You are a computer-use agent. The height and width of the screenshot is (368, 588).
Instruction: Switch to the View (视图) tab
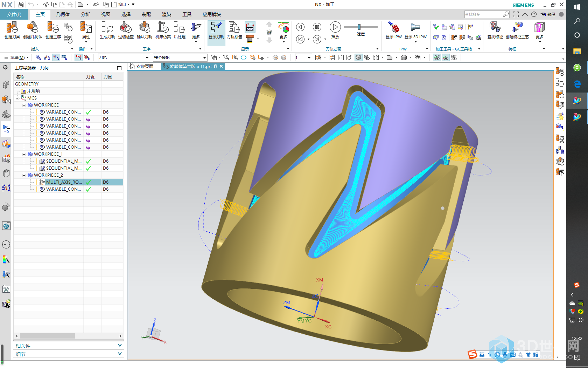[x=105, y=14]
